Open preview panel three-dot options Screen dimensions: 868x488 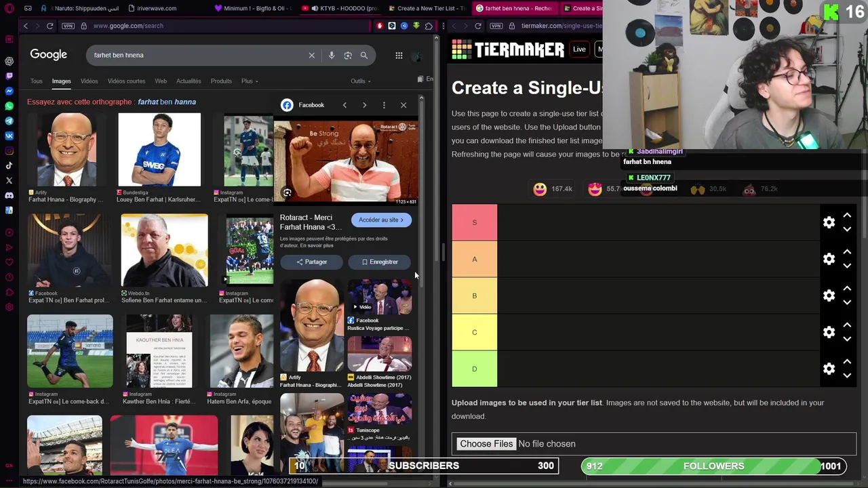click(384, 105)
